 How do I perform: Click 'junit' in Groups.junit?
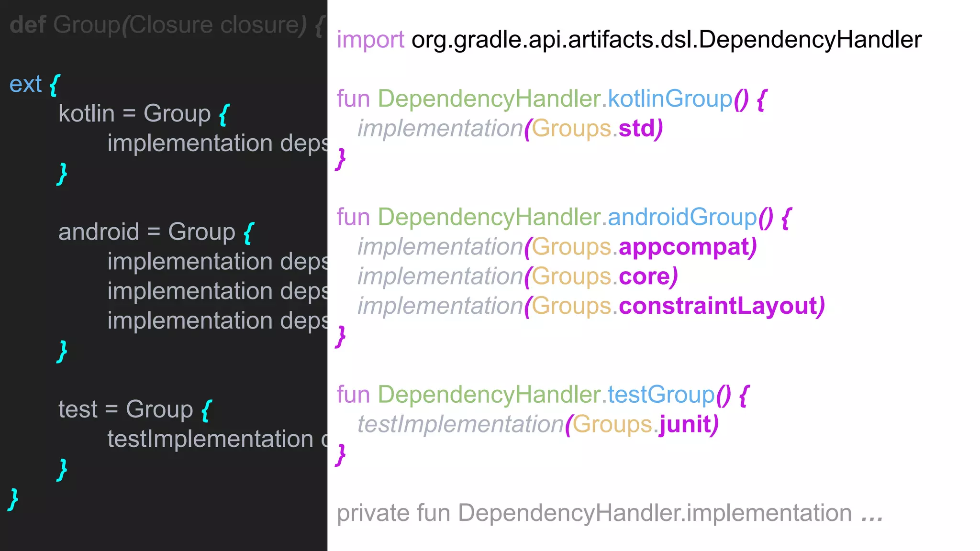(685, 425)
